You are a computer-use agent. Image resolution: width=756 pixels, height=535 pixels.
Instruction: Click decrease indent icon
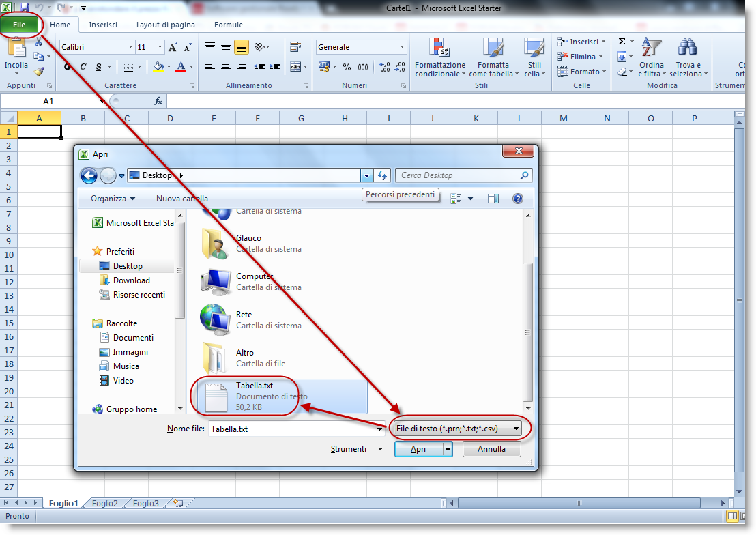coord(259,67)
